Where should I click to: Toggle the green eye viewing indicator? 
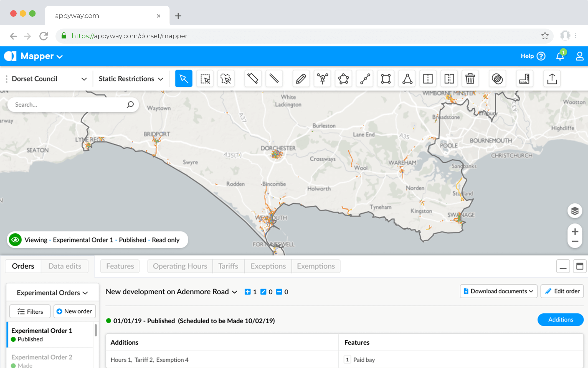point(15,240)
